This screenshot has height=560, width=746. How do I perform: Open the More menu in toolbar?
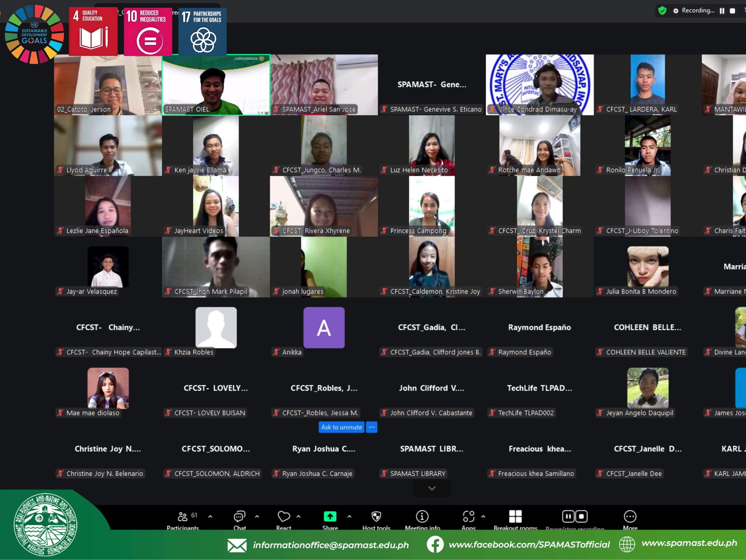[630, 517]
